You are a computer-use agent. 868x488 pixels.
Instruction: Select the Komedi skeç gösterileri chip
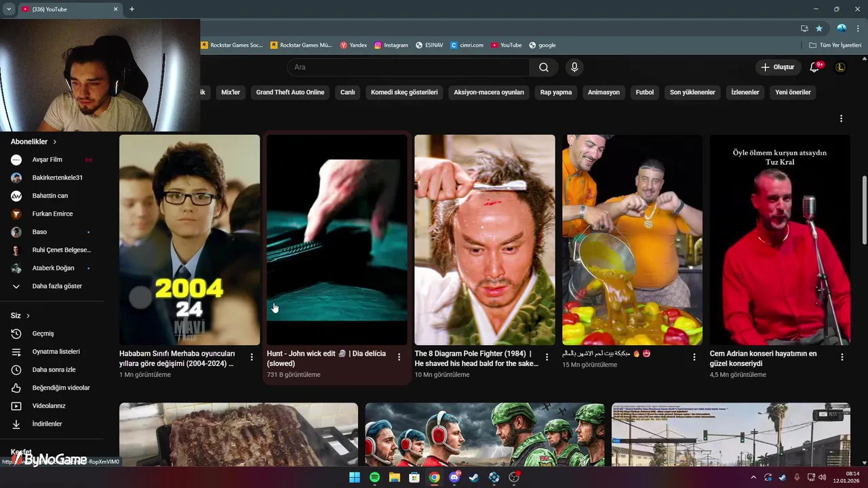coord(404,92)
